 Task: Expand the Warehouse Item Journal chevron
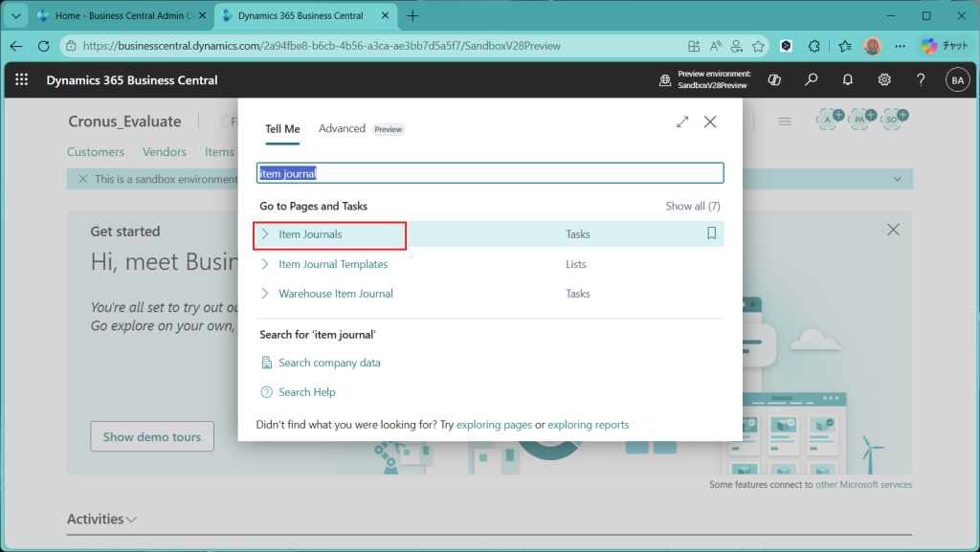[265, 294]
